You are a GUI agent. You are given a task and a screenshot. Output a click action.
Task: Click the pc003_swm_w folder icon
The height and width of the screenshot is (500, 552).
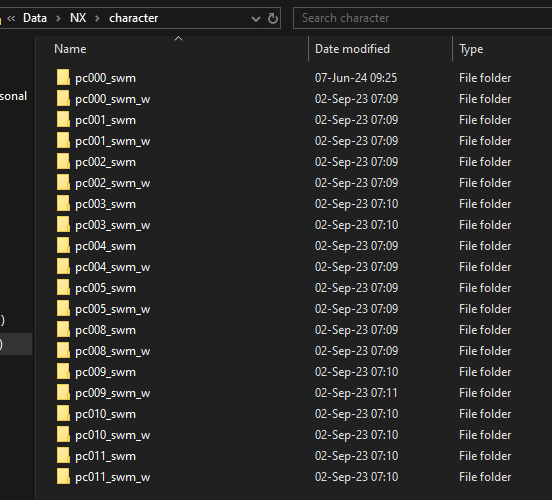[x=63, y=225]
